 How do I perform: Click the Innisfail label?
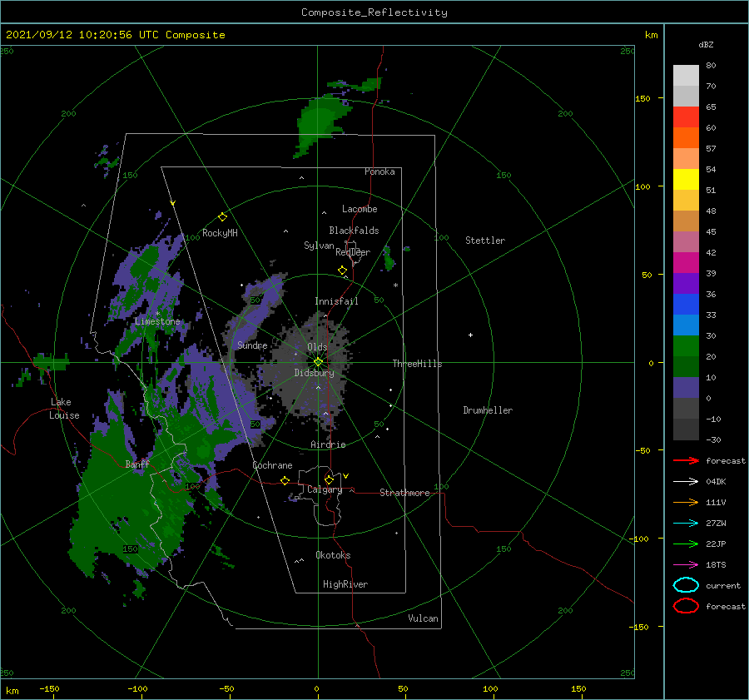point(336,301)
